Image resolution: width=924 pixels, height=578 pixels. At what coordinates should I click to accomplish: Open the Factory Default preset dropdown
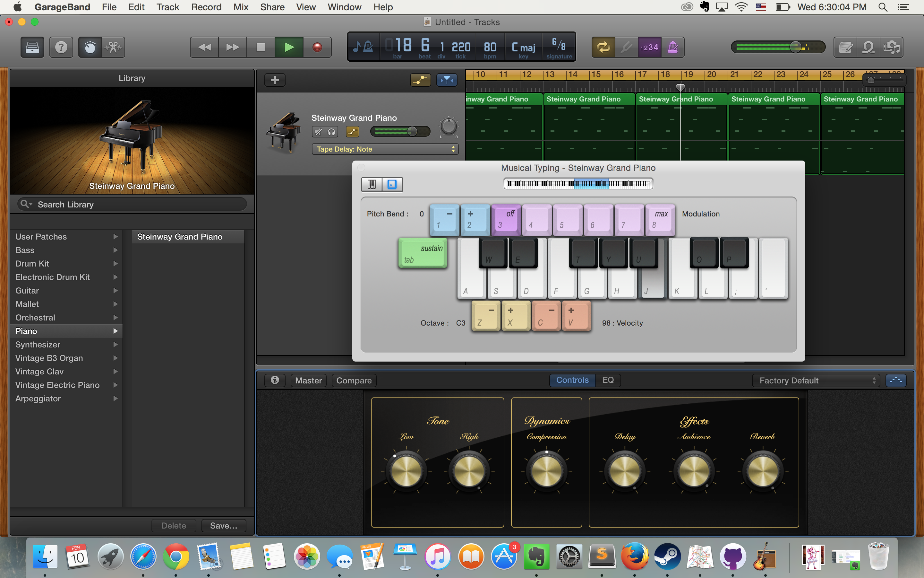pos(816,381)
